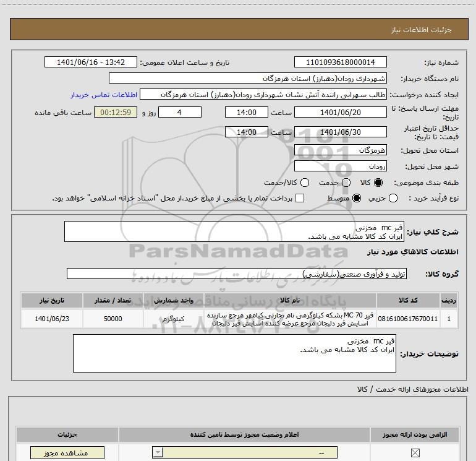Click row number 1 in goods table
The image size is (476, 461).
[x=449, y=319]
